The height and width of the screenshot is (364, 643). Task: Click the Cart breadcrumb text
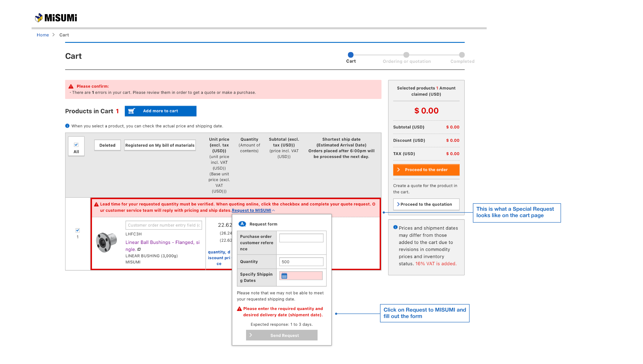click(x=64, y=35)
